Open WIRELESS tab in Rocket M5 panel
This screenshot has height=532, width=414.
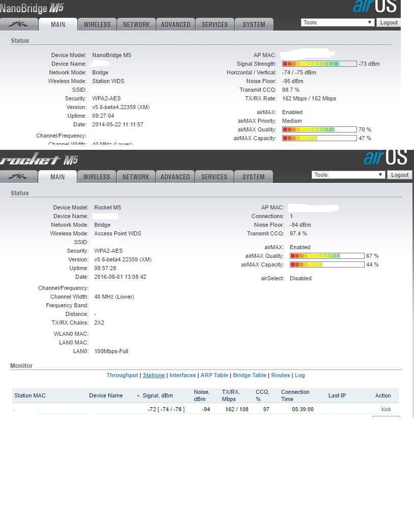[97, 177]
